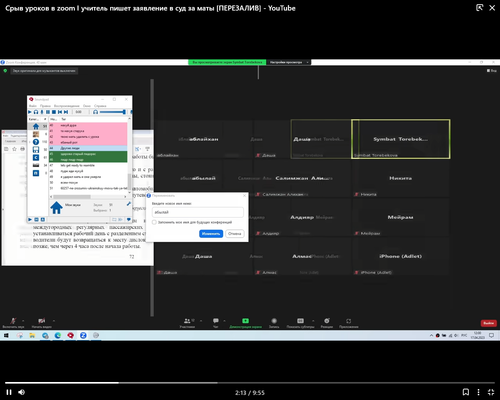Screen dimensions: 500x400
Task: Open participants options caret
Action: tap(201, 321)
